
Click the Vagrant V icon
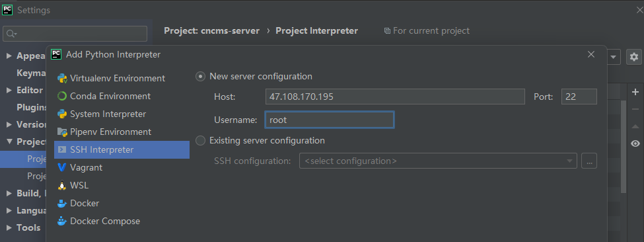pos(62,168)
